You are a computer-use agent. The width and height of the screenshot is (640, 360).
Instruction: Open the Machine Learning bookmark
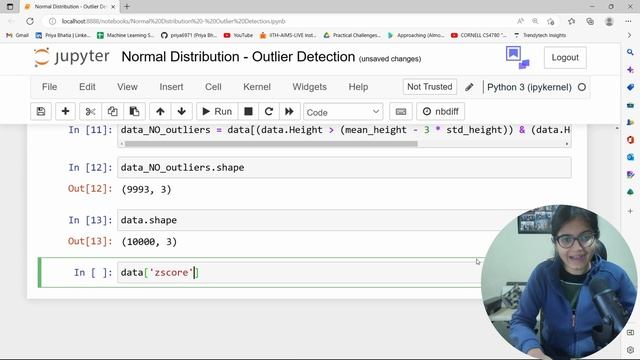click(x=125, y=36)
